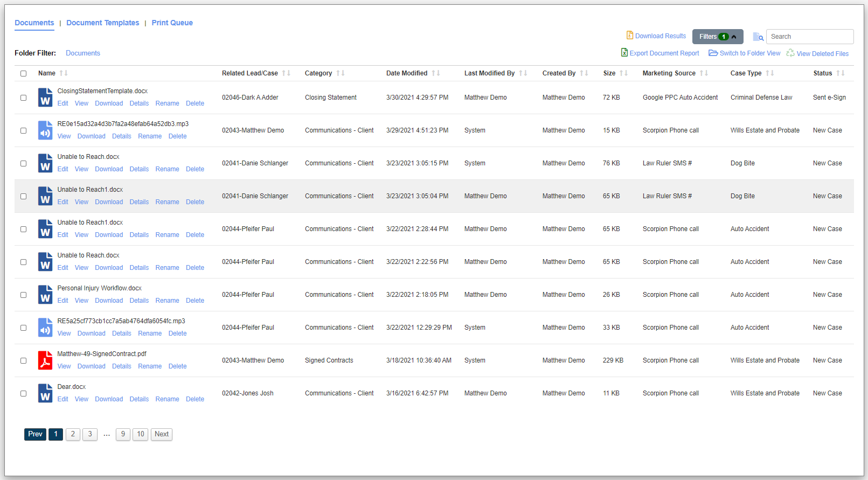Image resolution: width=868 pixels, height=480 pixels.
Task: Jump to page 10 of documents
Action: pyautogui.click(x=141, y=434)
